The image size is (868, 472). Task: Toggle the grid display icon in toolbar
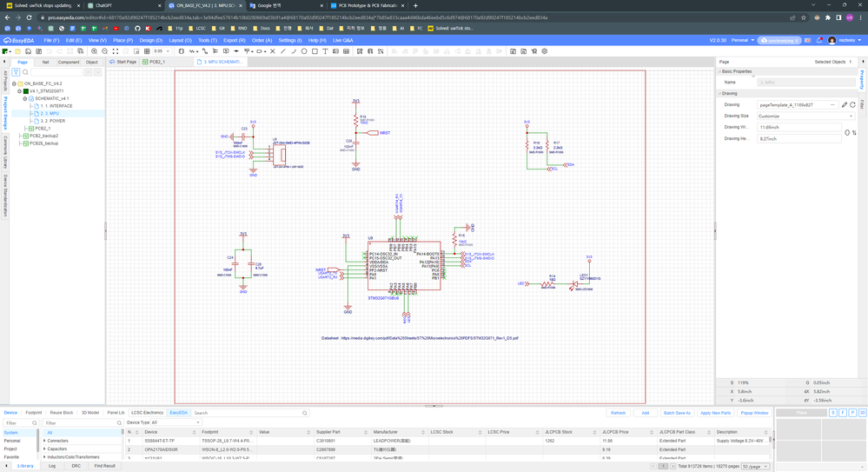(147, 51)
